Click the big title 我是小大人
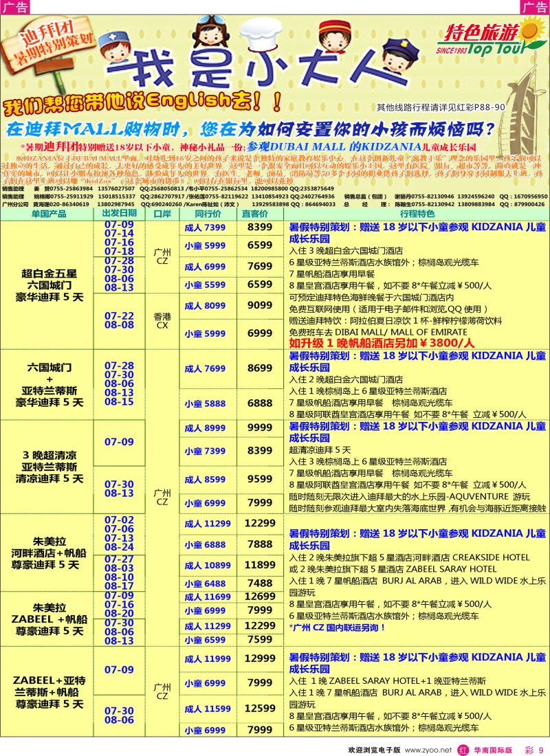This screenshot has width=550, height=756. (257, 68)
